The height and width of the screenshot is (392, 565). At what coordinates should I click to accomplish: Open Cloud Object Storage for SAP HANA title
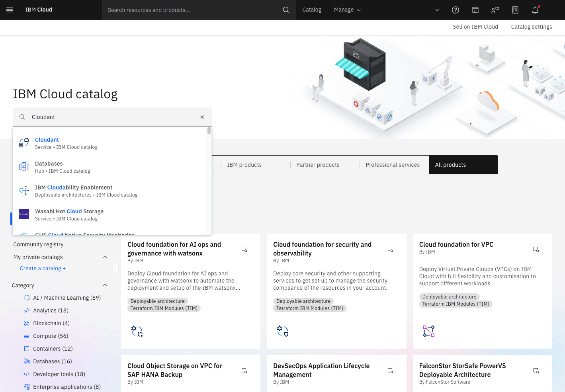click(x=175, y=370)
